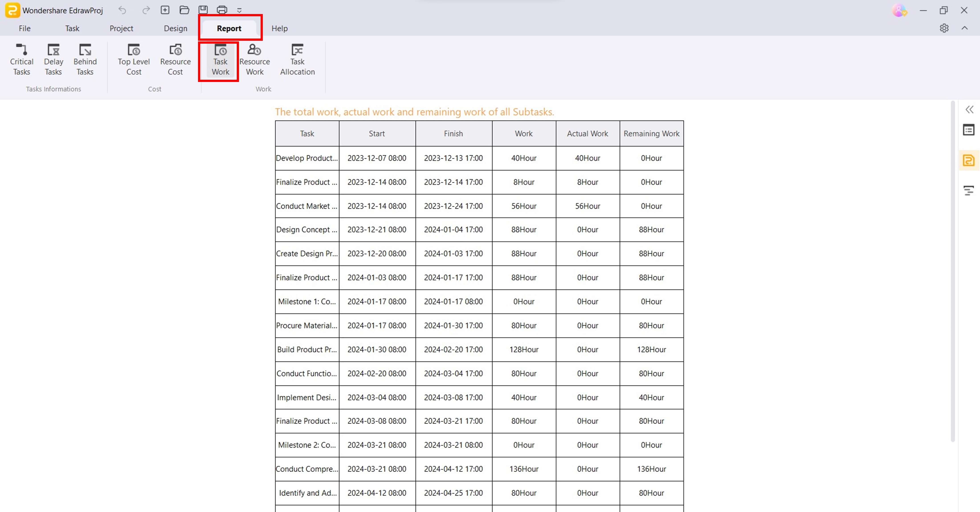This screenshot has width=980, height=512.
Task: Open the Report menu tab
Action: click(229, 28)
